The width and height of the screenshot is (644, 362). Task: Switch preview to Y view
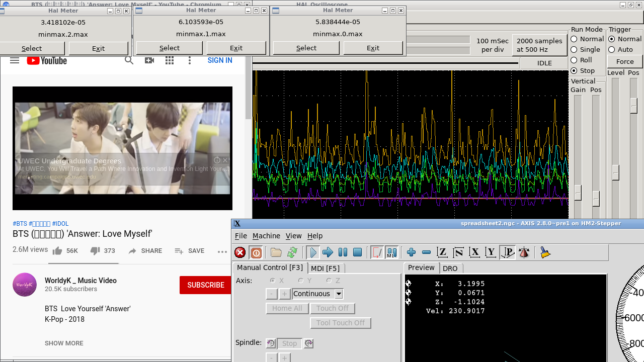[x=491, y=252]
